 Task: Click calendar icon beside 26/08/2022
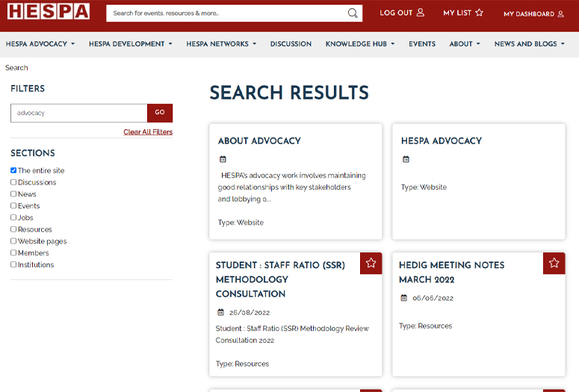tap(220, 312)
